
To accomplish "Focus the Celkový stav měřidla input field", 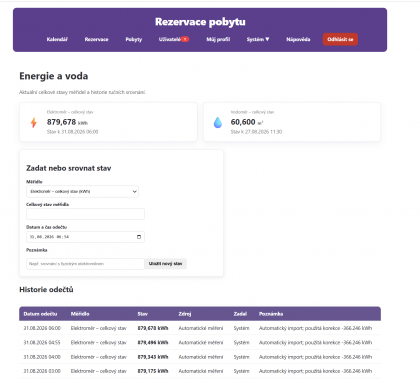I will coord(85,214).
